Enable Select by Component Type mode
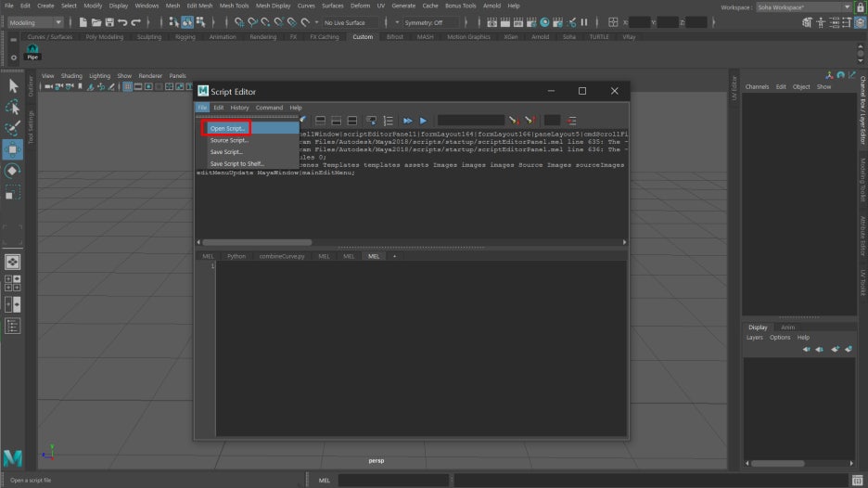Screen dimensions: 868x488 [x=200, y=22]
